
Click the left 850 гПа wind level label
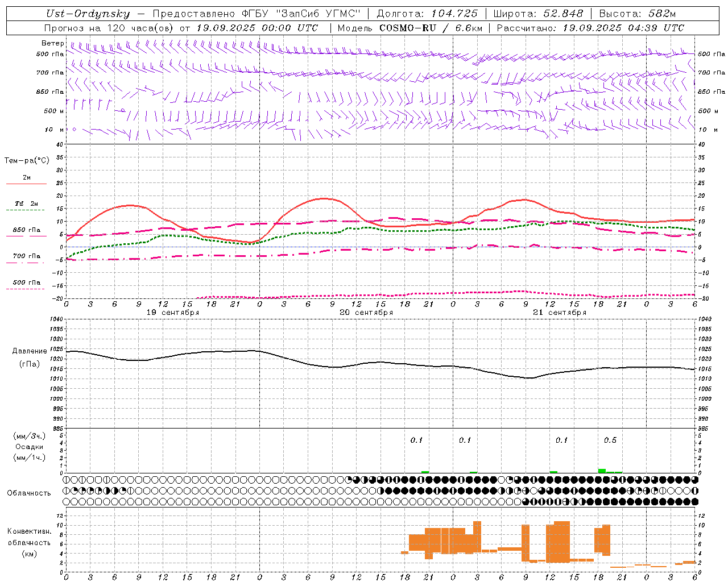click(50, 92)
